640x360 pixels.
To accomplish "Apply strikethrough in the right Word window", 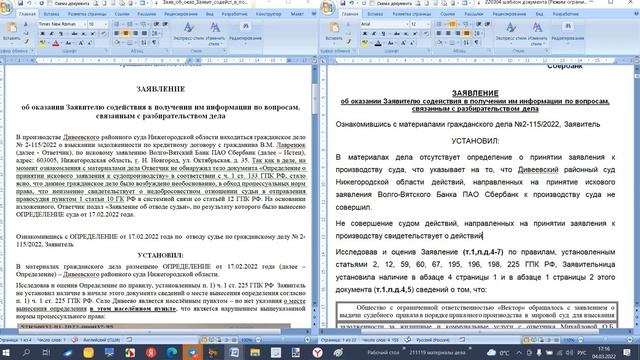I will click(397, 33).
